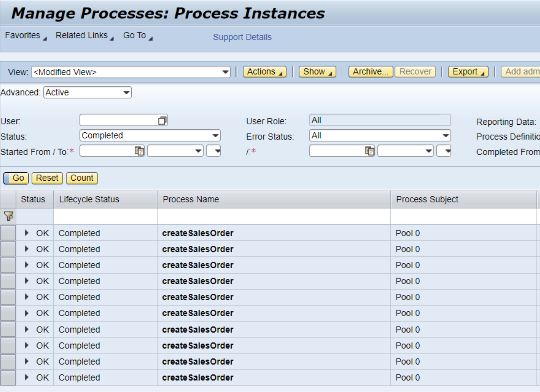Select the eighth createSalesOrder row selector
This screenshot has height=392, width=540.
(8, 345)
